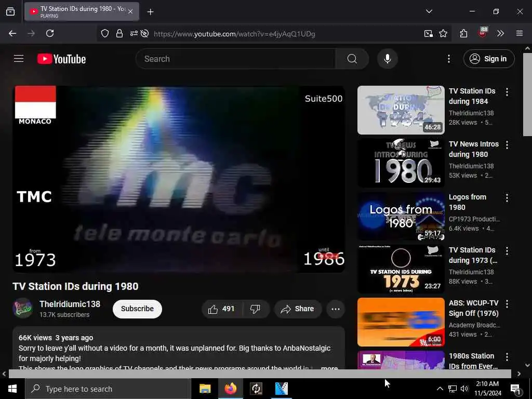Image resolution: width=532 pixels, height=399 pixels.
Task: Open more actions ellipsis under video
Action: (336, 309)
